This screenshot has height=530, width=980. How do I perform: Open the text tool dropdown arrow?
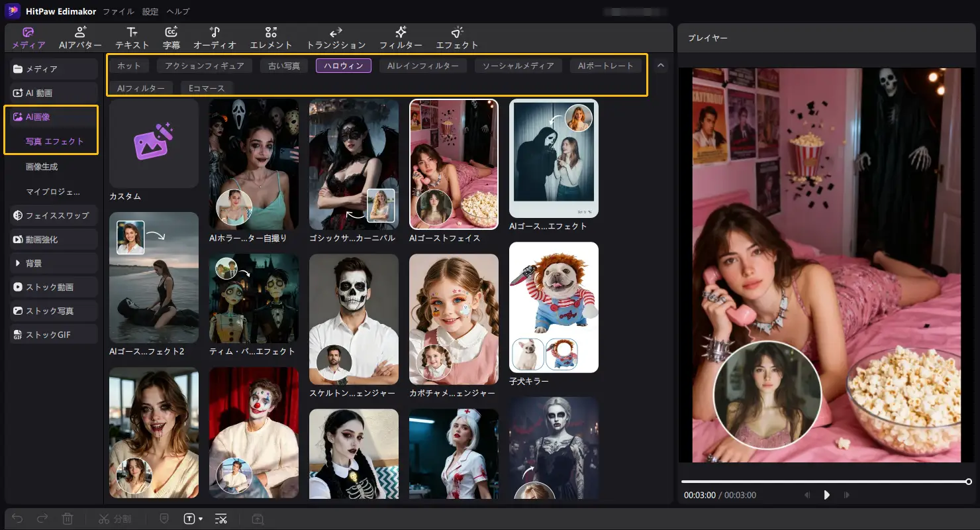201,519
